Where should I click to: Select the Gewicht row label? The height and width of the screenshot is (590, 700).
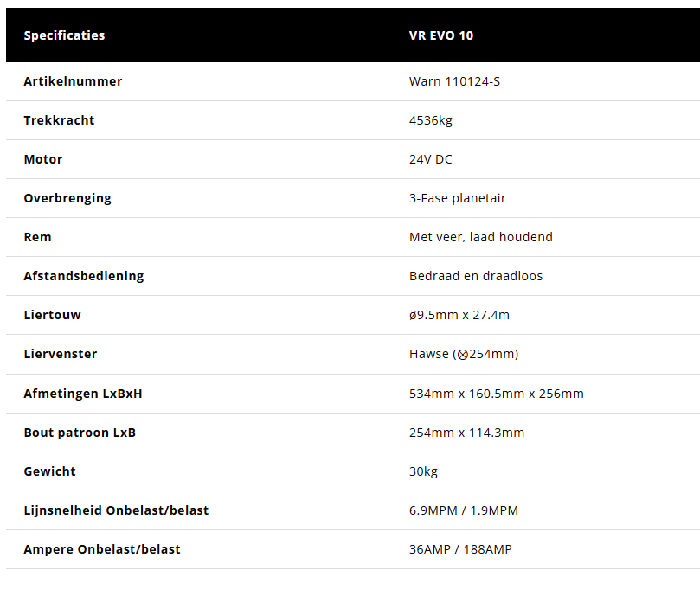pos(49,471)
